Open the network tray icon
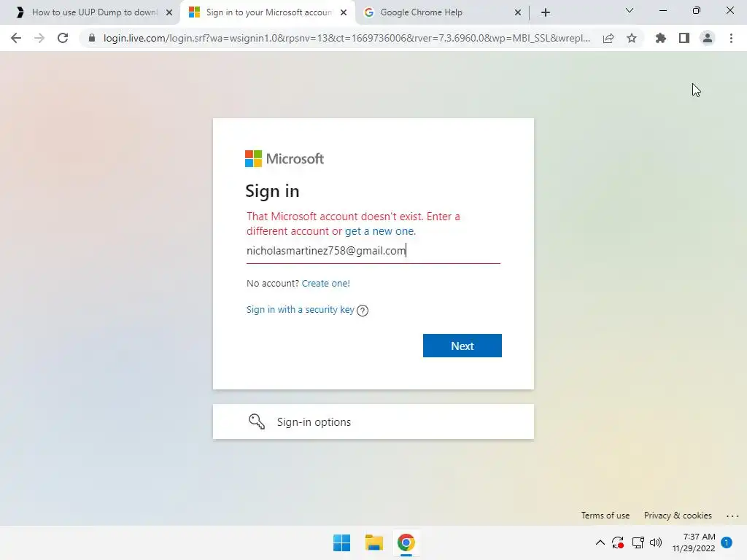This screenshot has height=560, width=747. (638, 542)
